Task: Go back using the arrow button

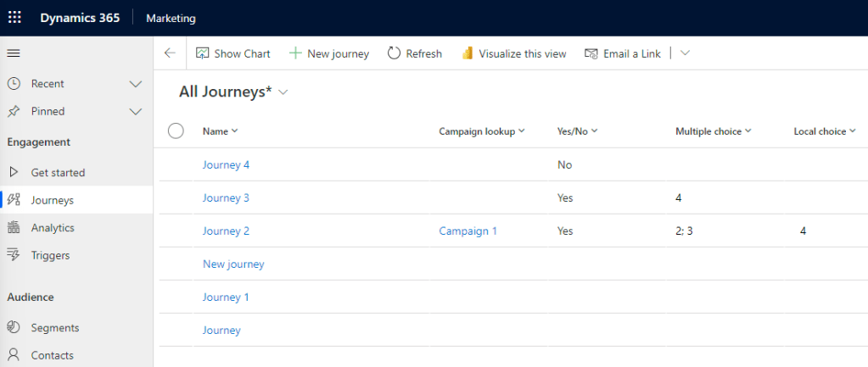Action: tap(170, 53)
